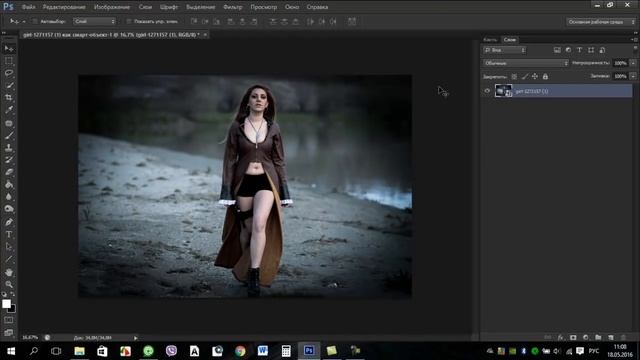This screenshot has width=640, height=360.
Task: Select the Line shape tool
Action: [9, 259]
